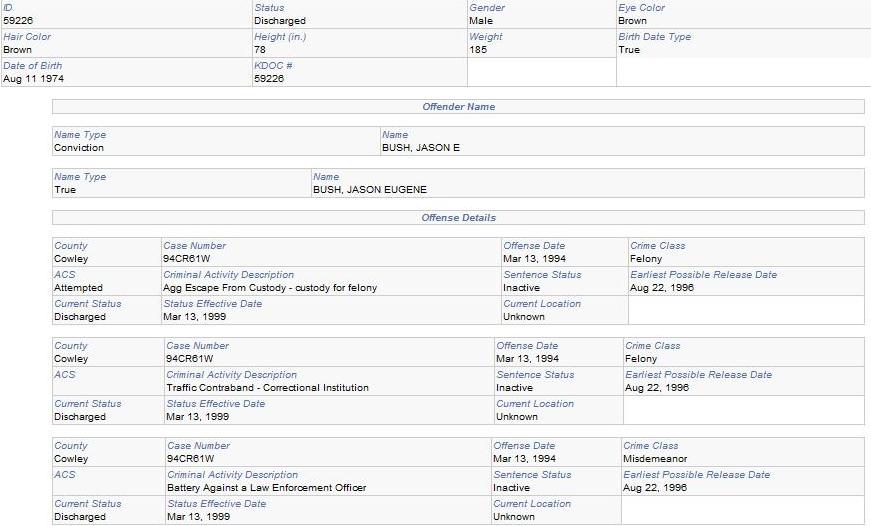Click the ID value in the top row

tap(18, 20)
